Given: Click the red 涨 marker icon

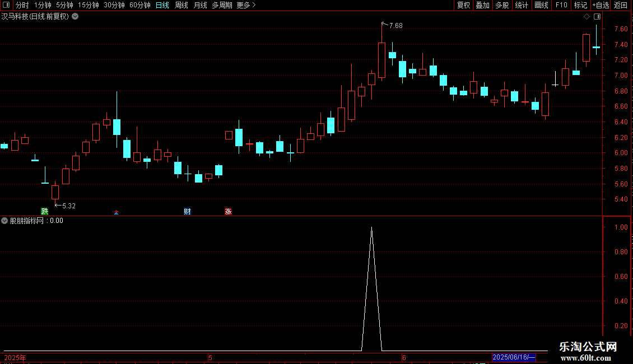Looking at the screenshot, I should (x=228, y=212).
